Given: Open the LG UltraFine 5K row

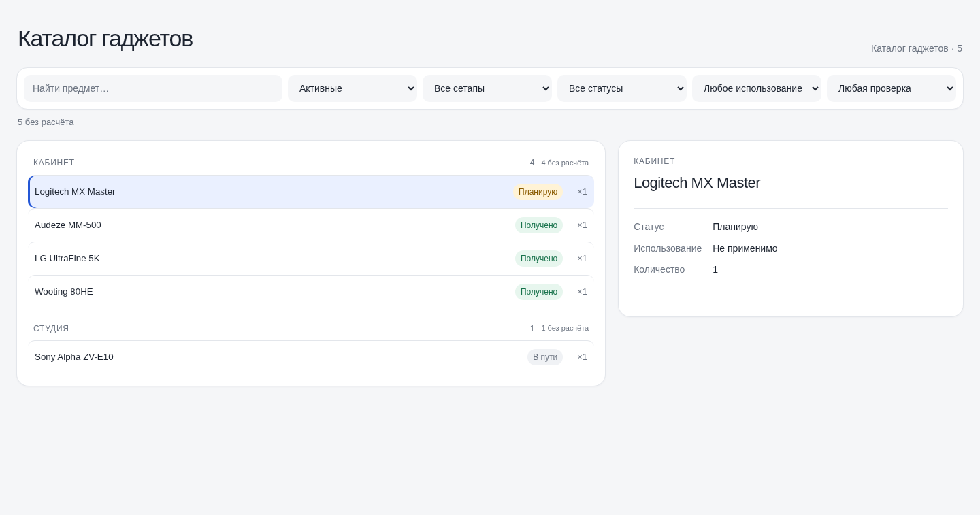Looking at the screenshot, I should (311, 259).
